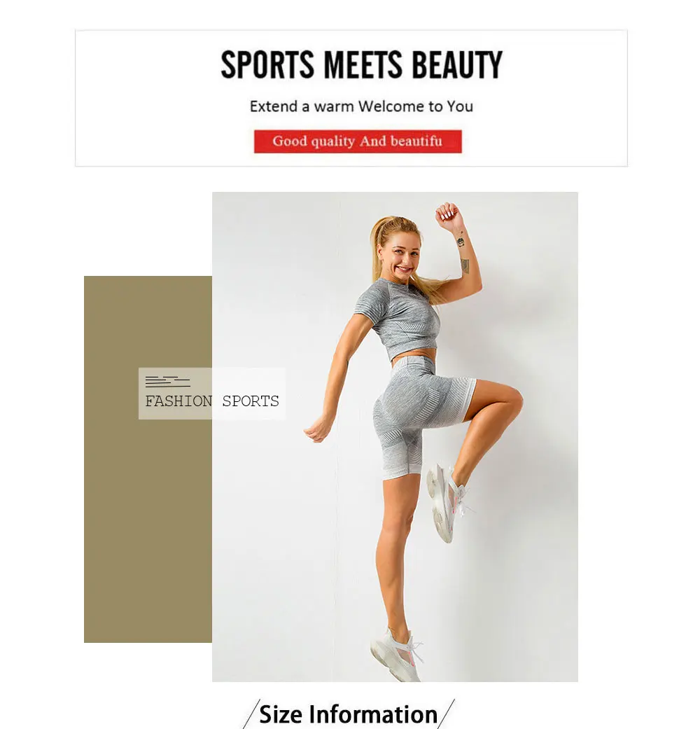Click the model's outstretched lower hand
Viewport: 700px width, 729px height.
coord(317,429)
